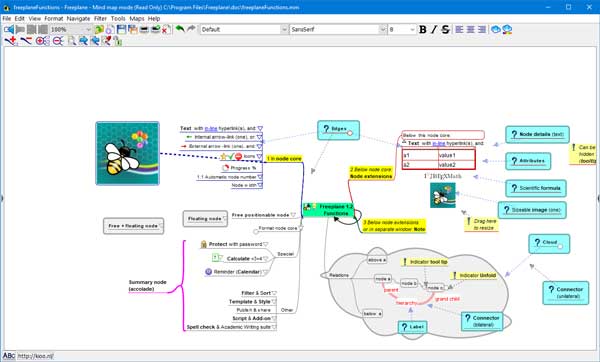Image resolution: width=600 pixels, height=362 pixels.
Task: Open Find with magnifier page icon
Action: (x=72, y=41)
